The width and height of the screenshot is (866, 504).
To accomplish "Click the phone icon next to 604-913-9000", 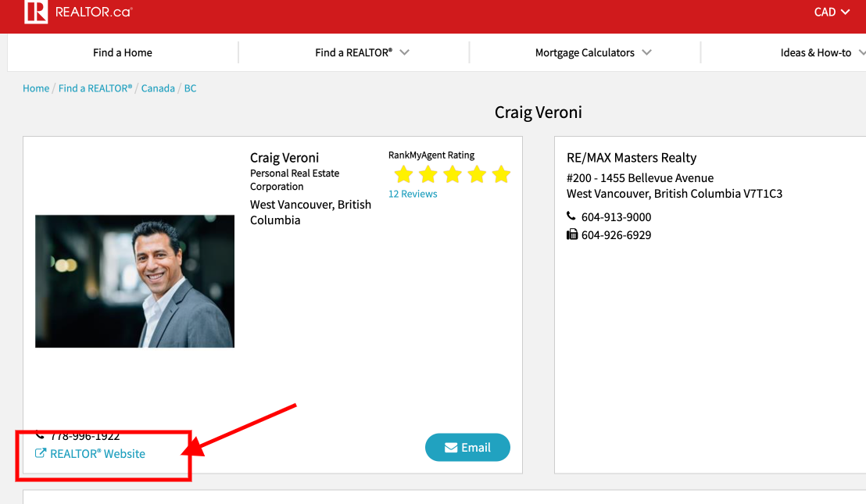I will point(571,216).
